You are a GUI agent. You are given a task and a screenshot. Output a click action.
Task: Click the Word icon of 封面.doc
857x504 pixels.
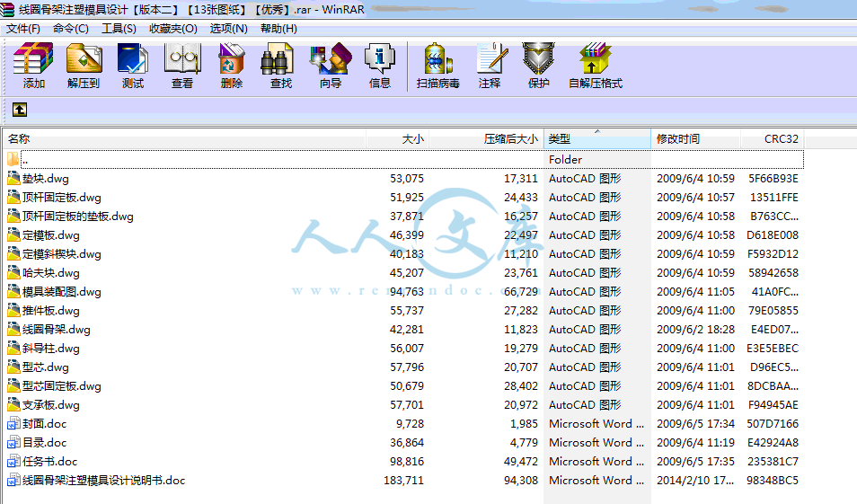[13, 424]
